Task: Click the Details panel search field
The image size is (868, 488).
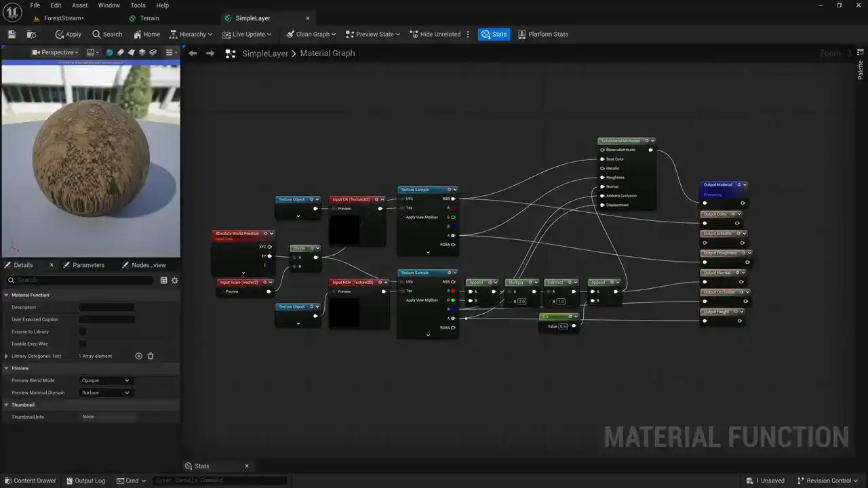Action: pos(81,280)
